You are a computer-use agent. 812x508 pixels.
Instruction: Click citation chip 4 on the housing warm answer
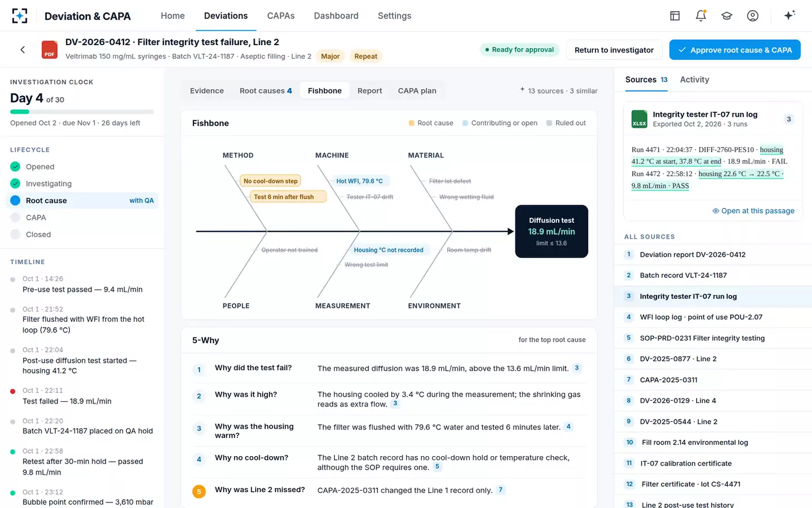[568, 427]
